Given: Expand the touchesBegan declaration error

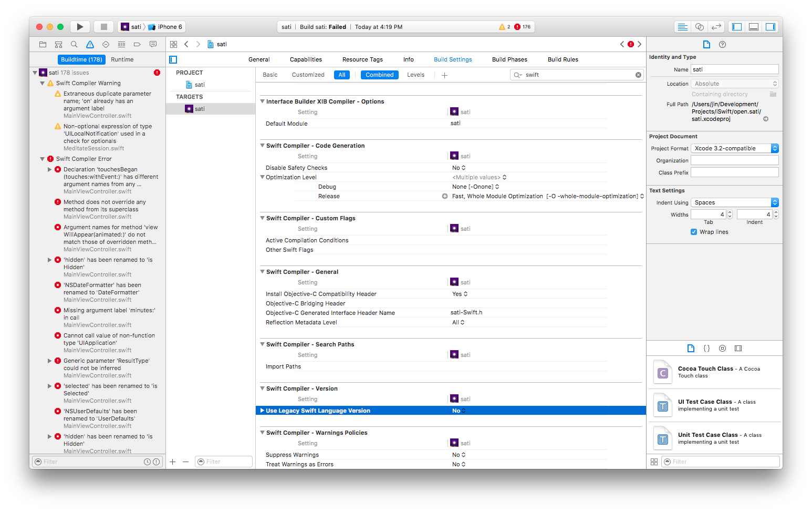Looking at the screenshot, I should pyautogui.click(x=50, y=169).
